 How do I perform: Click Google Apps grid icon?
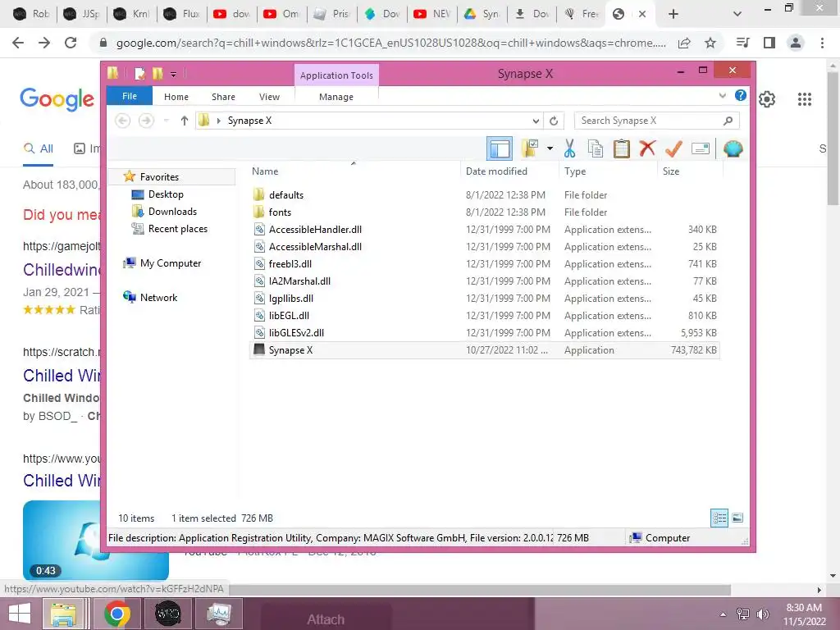coord(804,99)
